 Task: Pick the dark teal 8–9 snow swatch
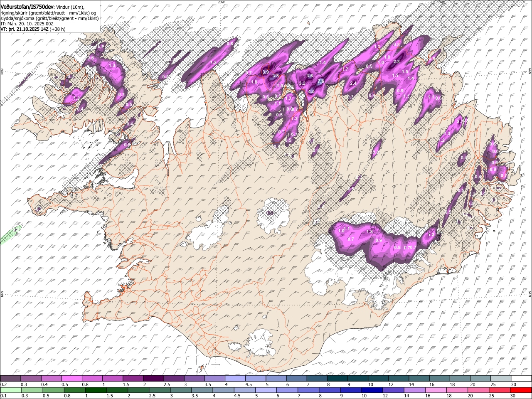[337, 378]
